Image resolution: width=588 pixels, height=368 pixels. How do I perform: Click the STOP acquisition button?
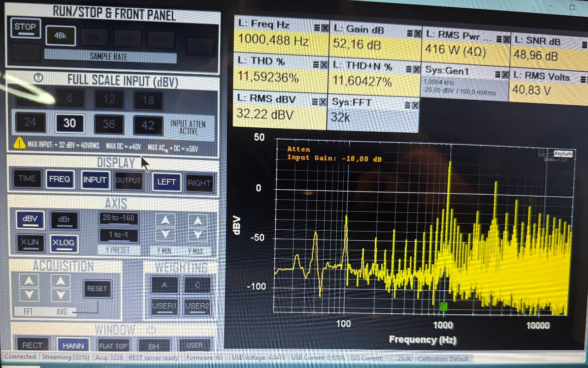tap(25, 28)
